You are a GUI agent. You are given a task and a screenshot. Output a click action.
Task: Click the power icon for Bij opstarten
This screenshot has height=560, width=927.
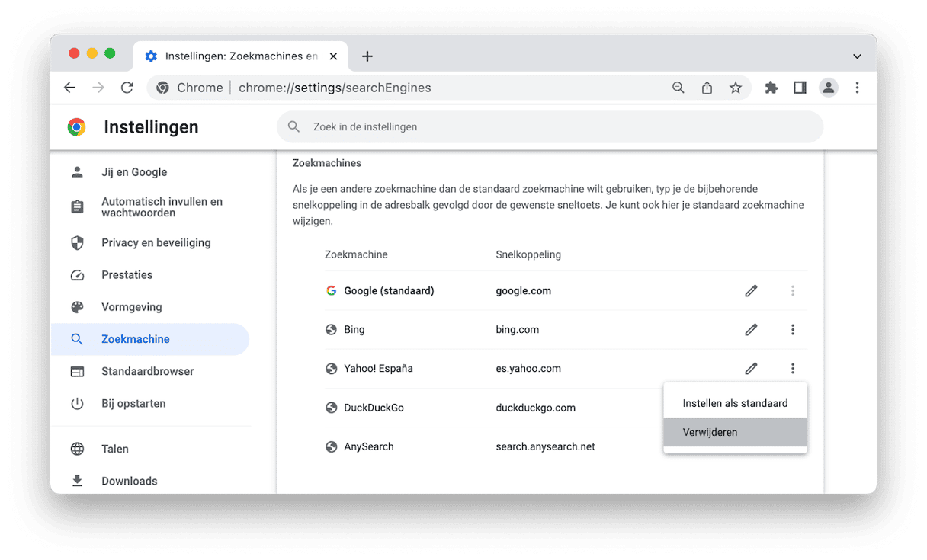77,404
